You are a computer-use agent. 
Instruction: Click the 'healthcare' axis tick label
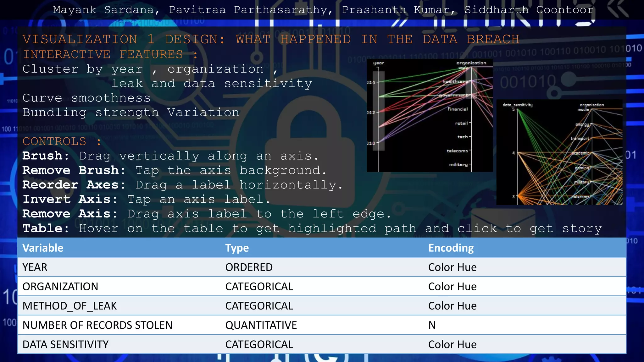pyautogui.click(x=455, y=82)
